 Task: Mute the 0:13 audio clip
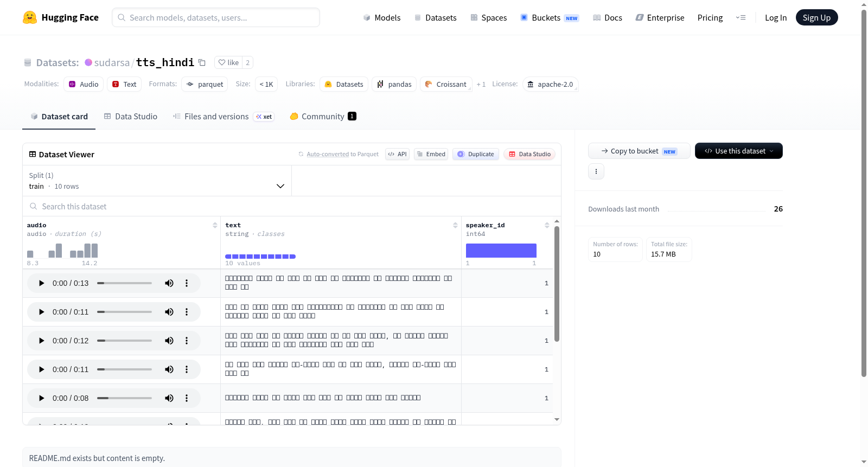point(169,283)
